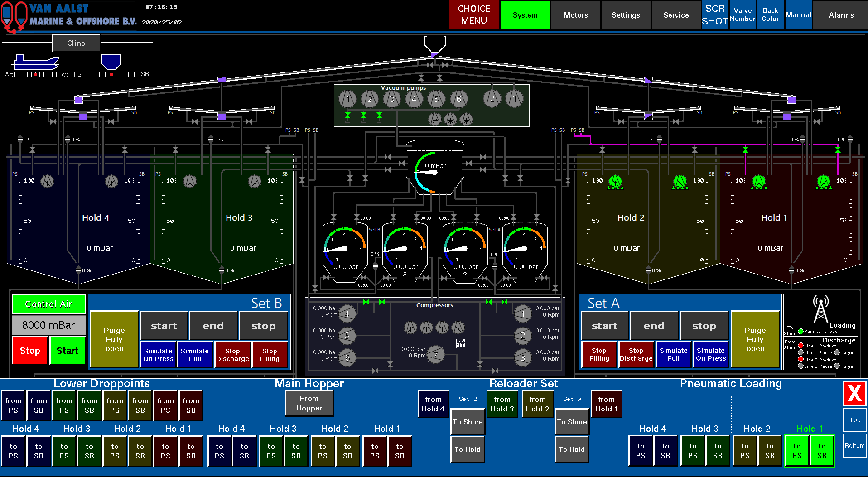
Task: Click the red X close icon
Action: (x=854, y=393)
